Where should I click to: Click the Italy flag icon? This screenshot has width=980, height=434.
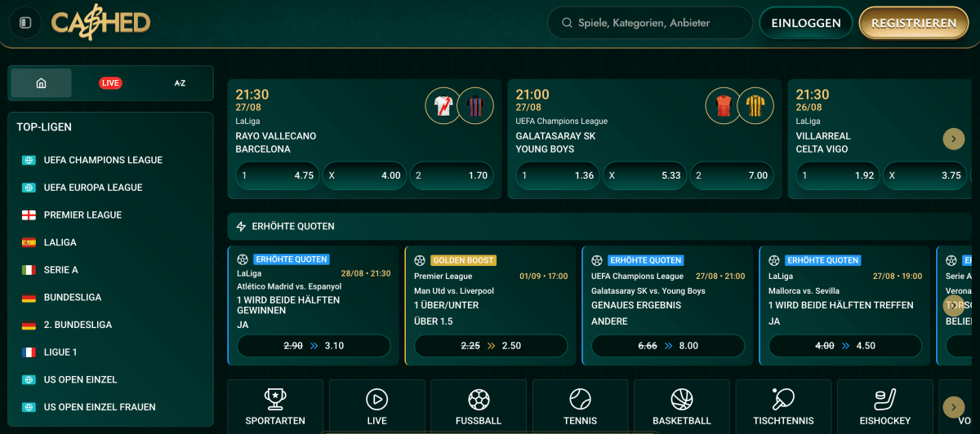pos(29,270)
